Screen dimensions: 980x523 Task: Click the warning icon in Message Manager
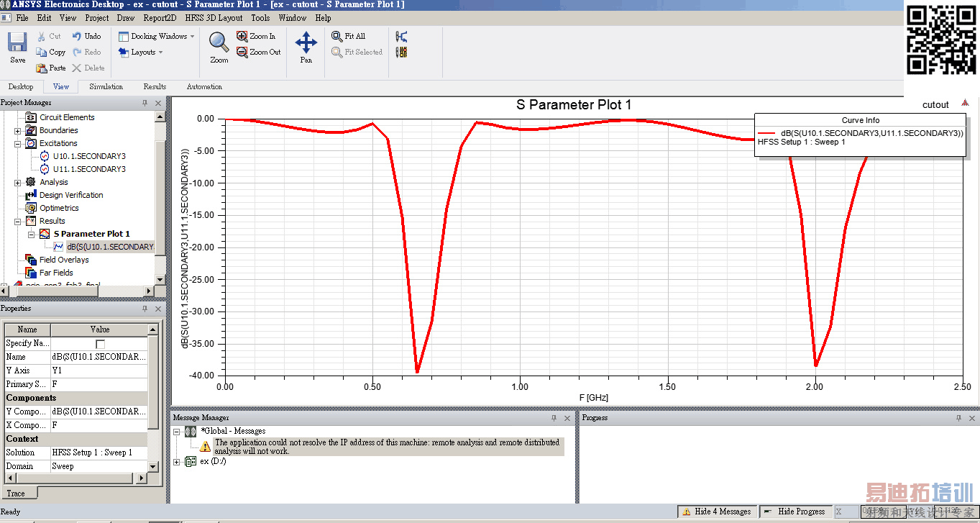pyautogui.click(x=206, y=446)
